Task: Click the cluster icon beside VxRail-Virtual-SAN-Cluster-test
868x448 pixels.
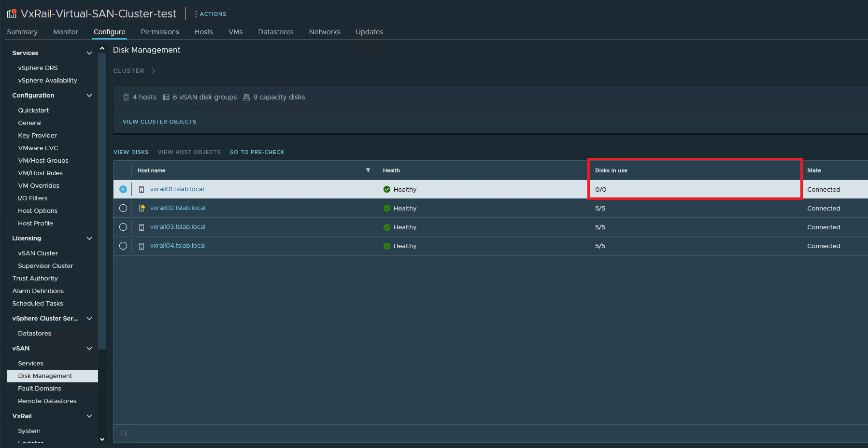Action: [x=11, y=14]
